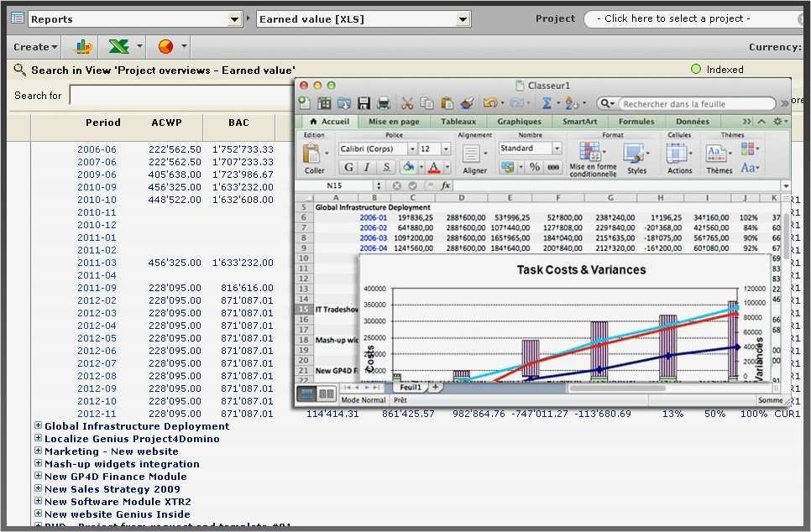
Task: Switch to page layout view button
Action: point(326,394)
